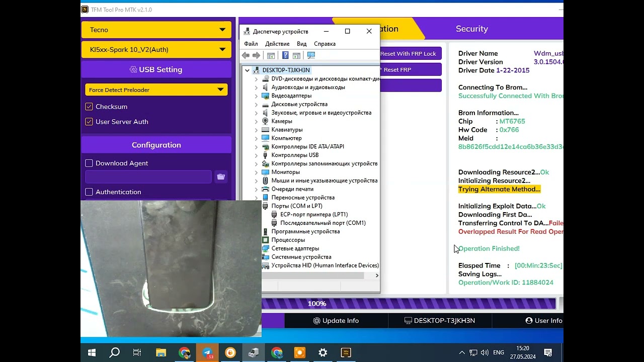This screenshot has height=362, width=644.
Task: Disable the User Server Auth checkbox
Action: (89, 122)
